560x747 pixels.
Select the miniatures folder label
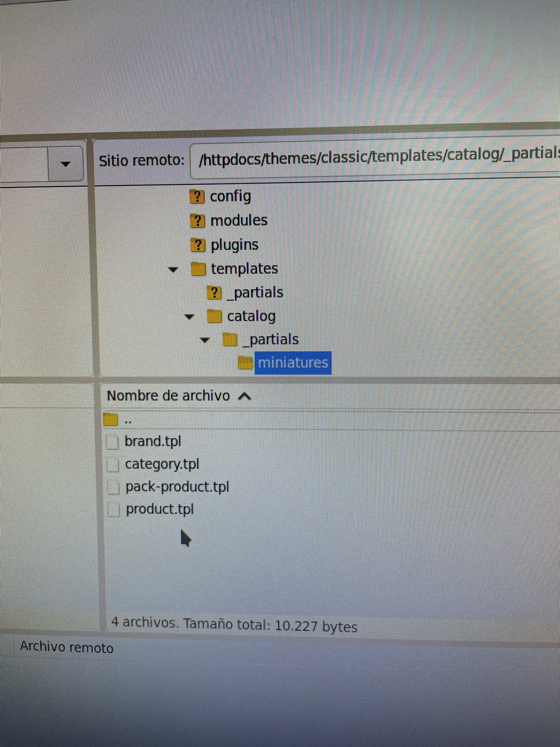point(293,363)
